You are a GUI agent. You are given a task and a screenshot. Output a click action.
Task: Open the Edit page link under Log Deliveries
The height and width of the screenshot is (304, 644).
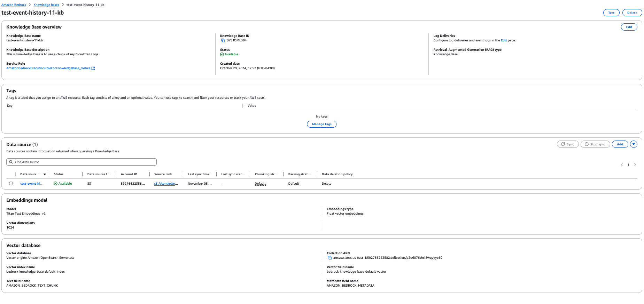pyautogui.click(x=504, y=40)
